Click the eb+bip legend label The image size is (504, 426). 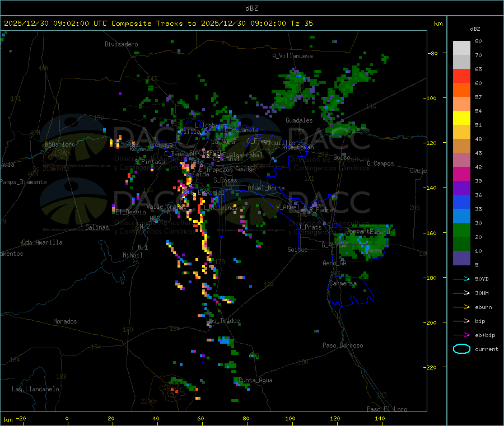[485, 335]
